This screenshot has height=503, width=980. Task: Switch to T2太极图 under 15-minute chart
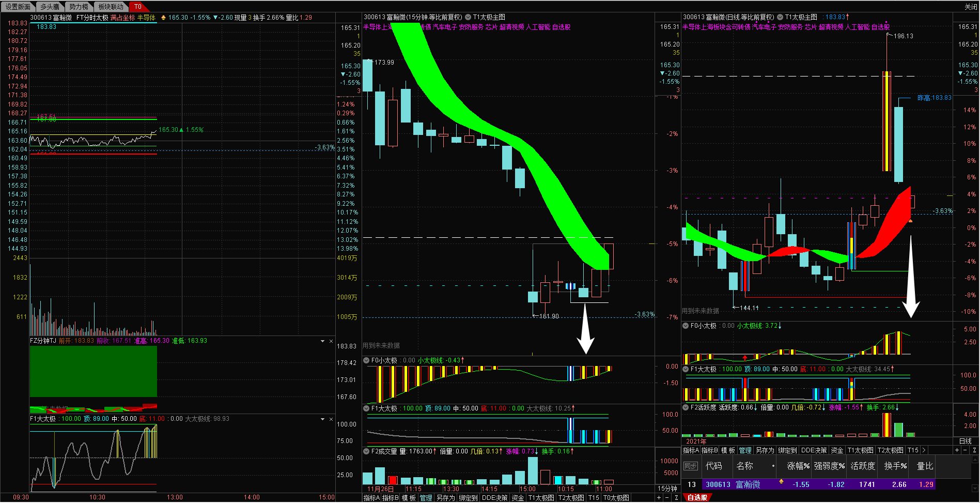[x=571, y=498]
